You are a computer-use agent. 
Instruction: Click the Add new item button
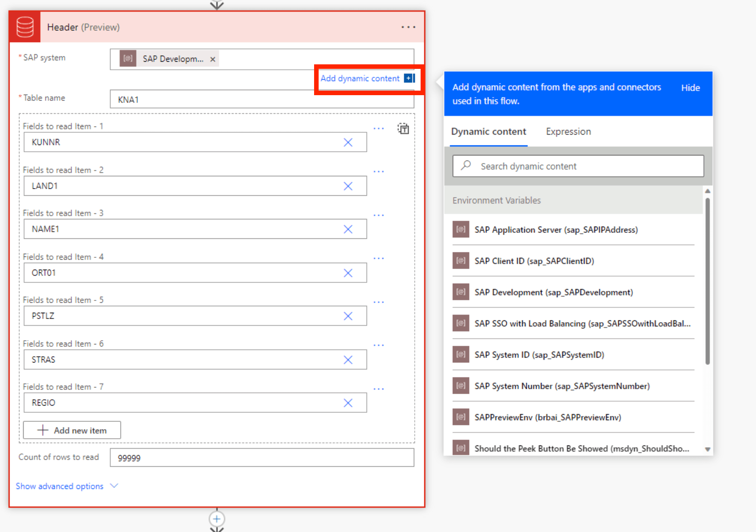click(72, 430)
